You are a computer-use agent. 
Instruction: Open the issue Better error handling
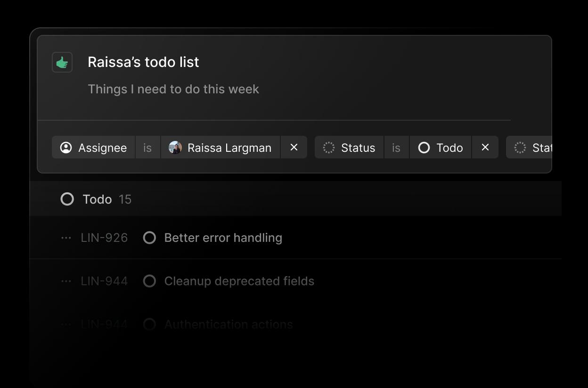pyautogui.click(x=223, y=238)
